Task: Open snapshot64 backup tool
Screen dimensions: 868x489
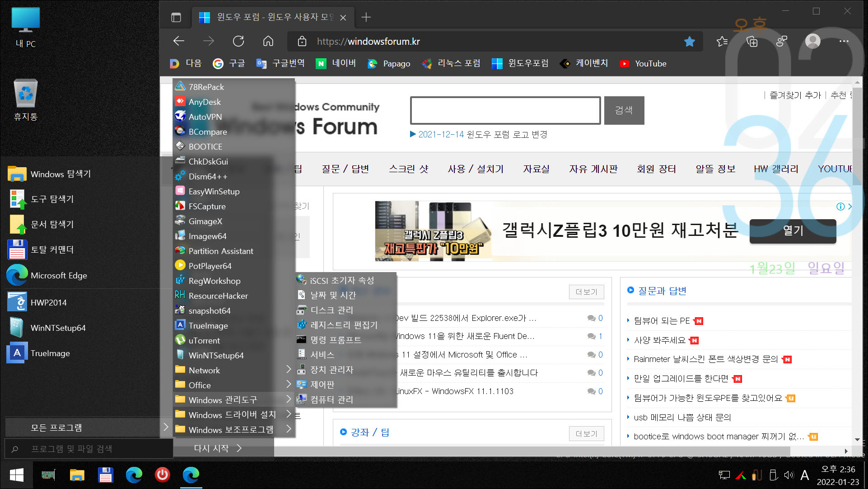Action: 233,310
